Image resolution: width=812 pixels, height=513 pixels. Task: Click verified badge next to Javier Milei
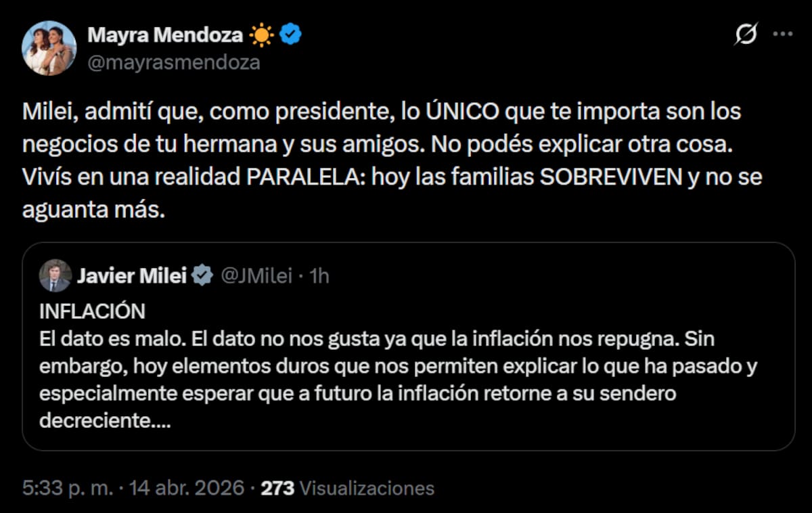coord(202,275)
